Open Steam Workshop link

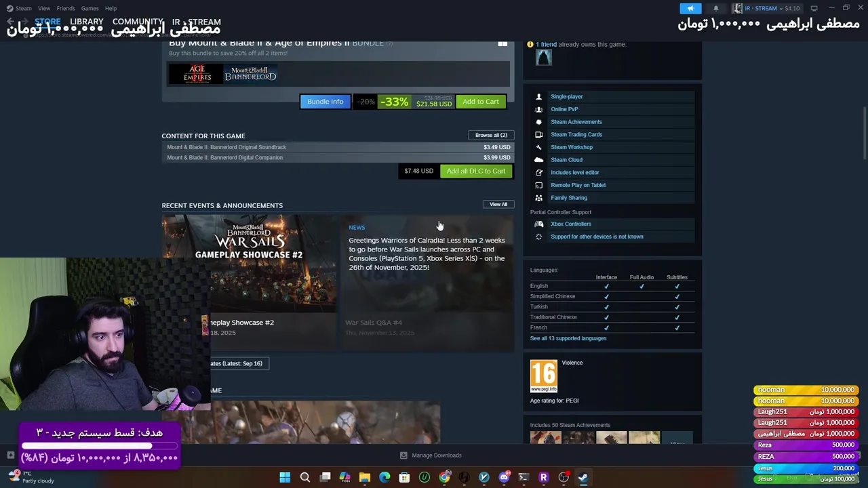coord(572,147)
